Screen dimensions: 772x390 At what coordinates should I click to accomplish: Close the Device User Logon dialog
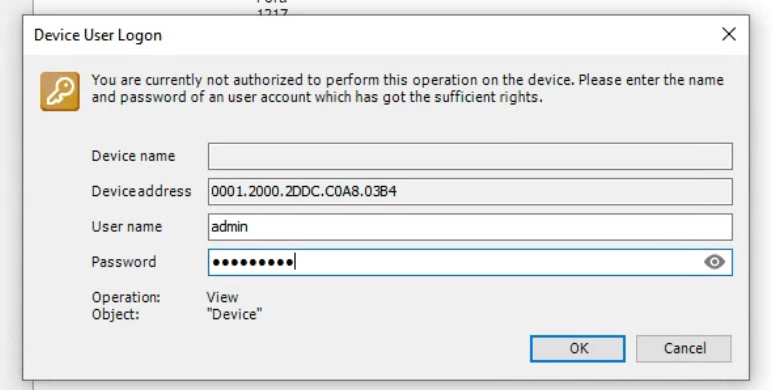point(729,34)
